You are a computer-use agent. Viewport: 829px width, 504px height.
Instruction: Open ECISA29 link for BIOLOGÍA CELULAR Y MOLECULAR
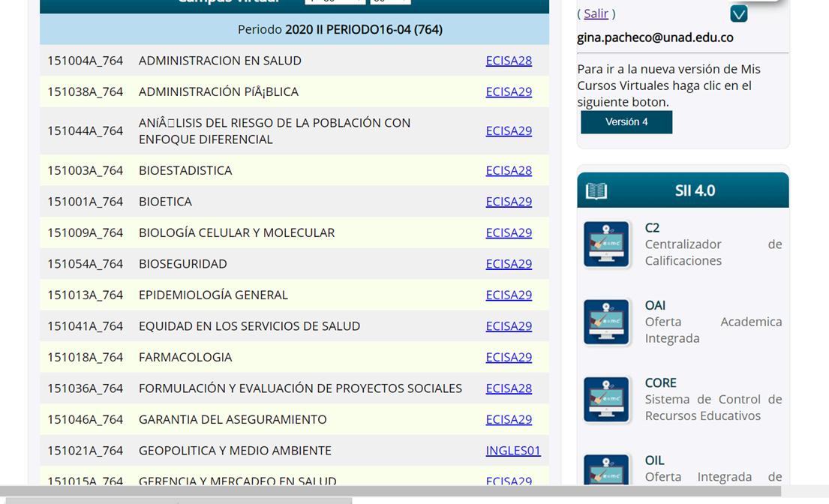click(509, 233)
